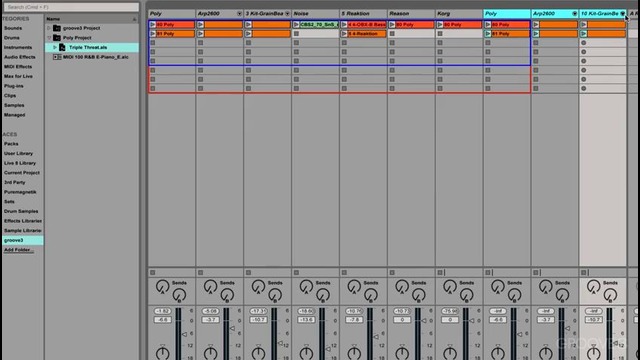Open the User Library place
The width and height of the screenshot is (640, 360).
click(18, 153)
